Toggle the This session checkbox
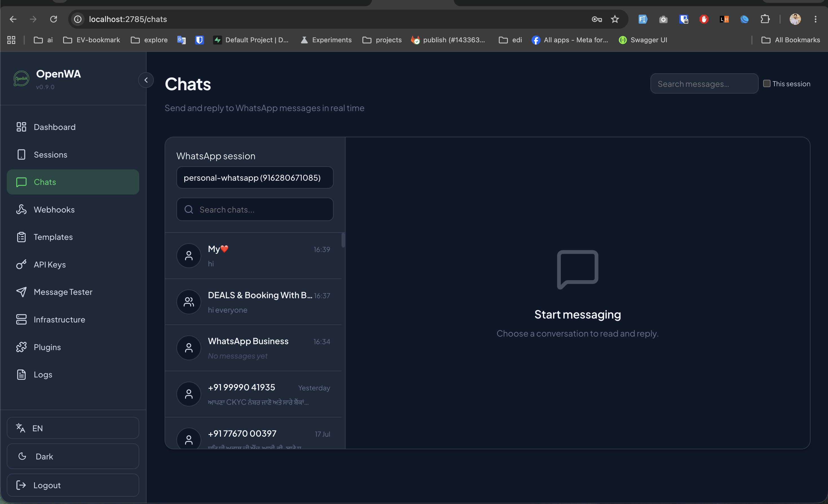Viewport: 828px width, 504px height. click(767, 83)
